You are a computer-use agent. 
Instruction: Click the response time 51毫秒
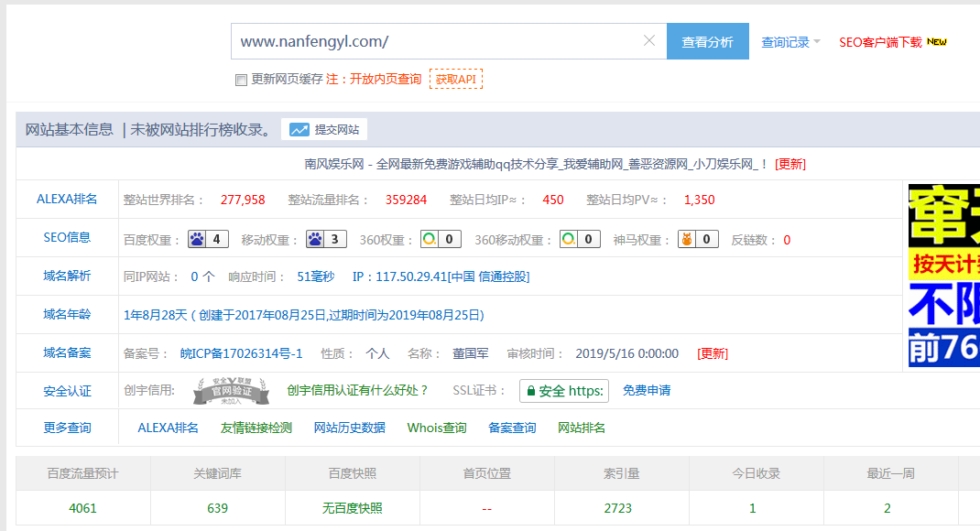(x=316, y=276)
